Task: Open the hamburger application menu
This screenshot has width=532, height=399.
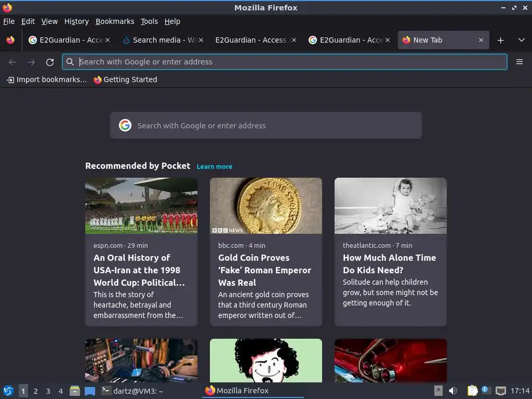Action: (519, 62)
